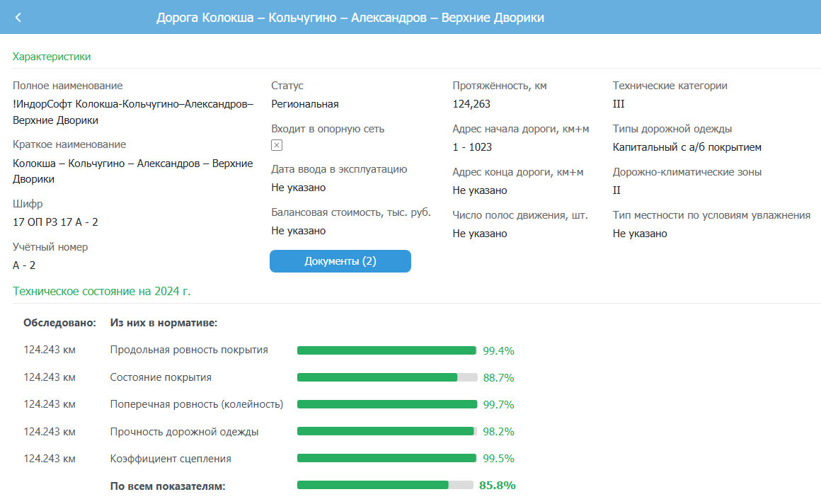821x504 pixels.
Task: Select the road start address '1 - 1023'
Action: pos(472,147)
